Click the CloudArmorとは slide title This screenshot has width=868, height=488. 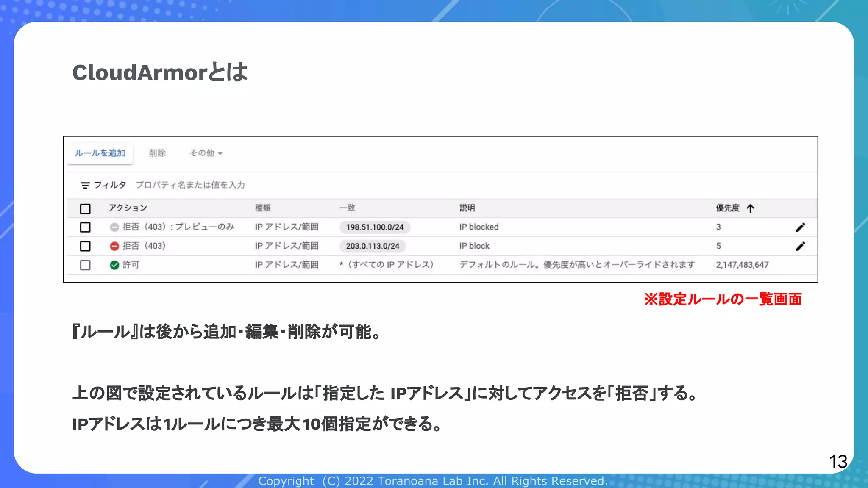coord(160,72)
